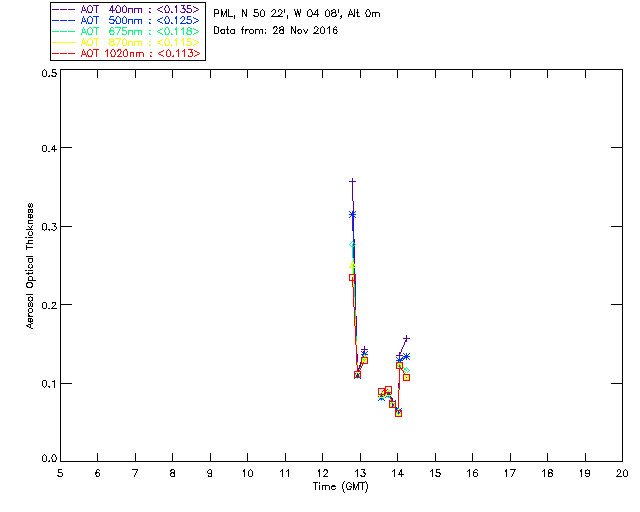The image size is (640, 512).
Task: Click the 0.0 y-axis tick label
Action: click(x=49, y=459)
